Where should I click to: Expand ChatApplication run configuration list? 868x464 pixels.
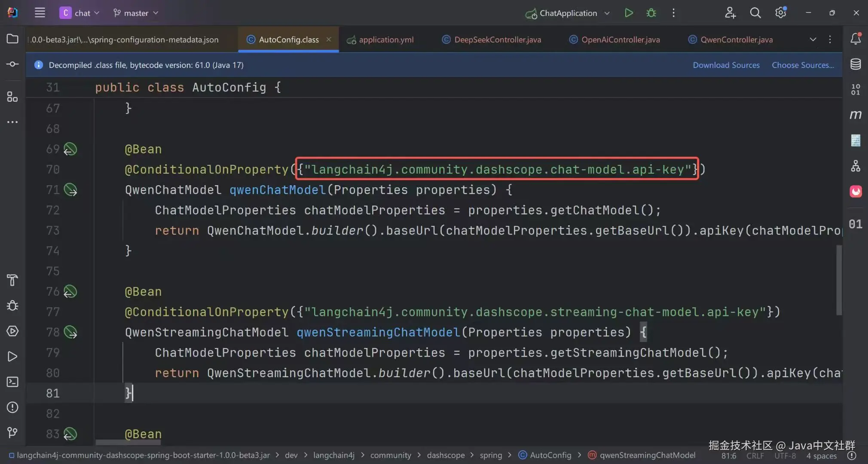tap(607, 13)
